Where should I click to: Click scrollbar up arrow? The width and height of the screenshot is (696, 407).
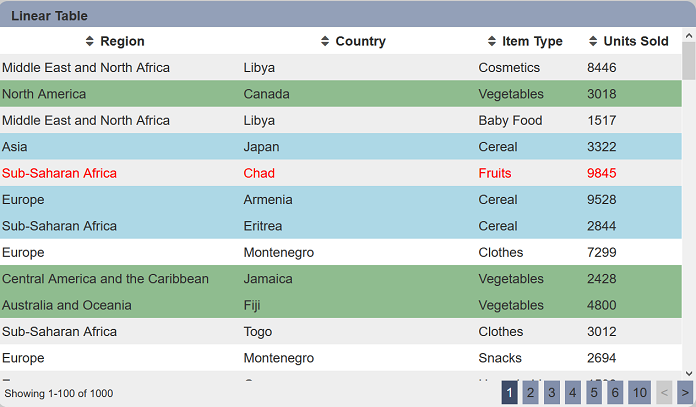(689, 35)
